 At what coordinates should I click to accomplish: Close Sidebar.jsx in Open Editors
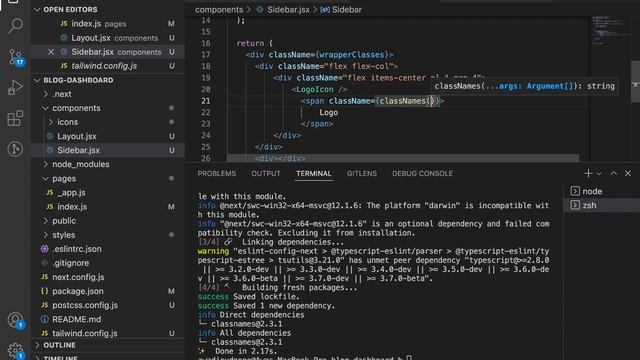51,52
